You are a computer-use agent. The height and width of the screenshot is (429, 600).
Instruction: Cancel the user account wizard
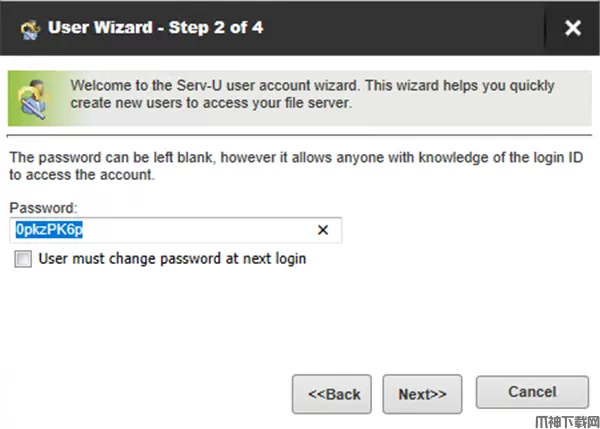point(531,392)
